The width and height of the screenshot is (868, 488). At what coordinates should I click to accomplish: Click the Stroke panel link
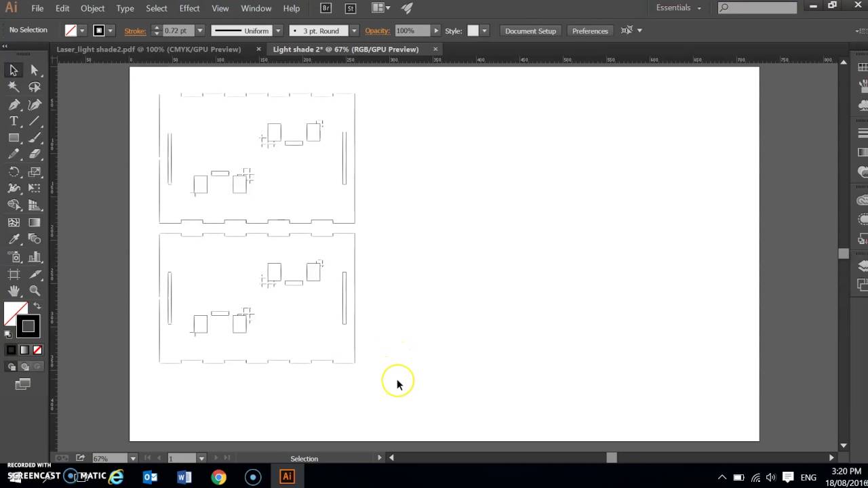(x=135, y=30)
